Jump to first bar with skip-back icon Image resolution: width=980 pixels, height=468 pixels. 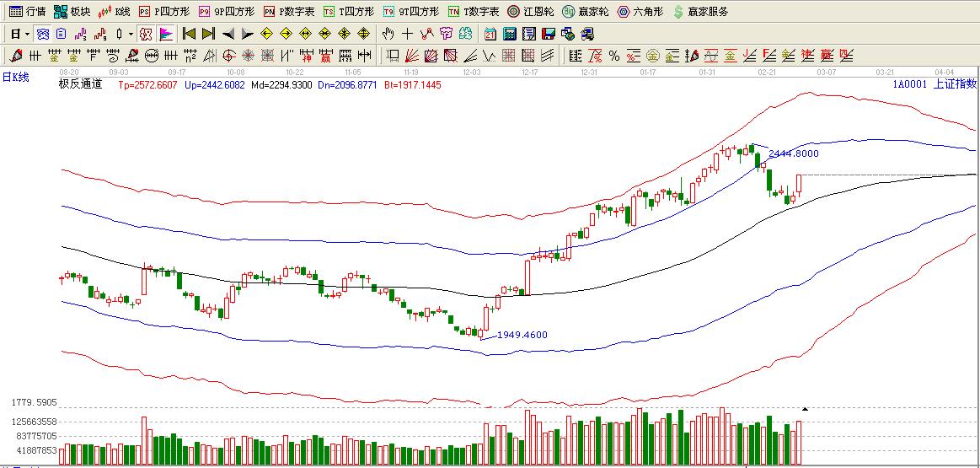(189, 34)
